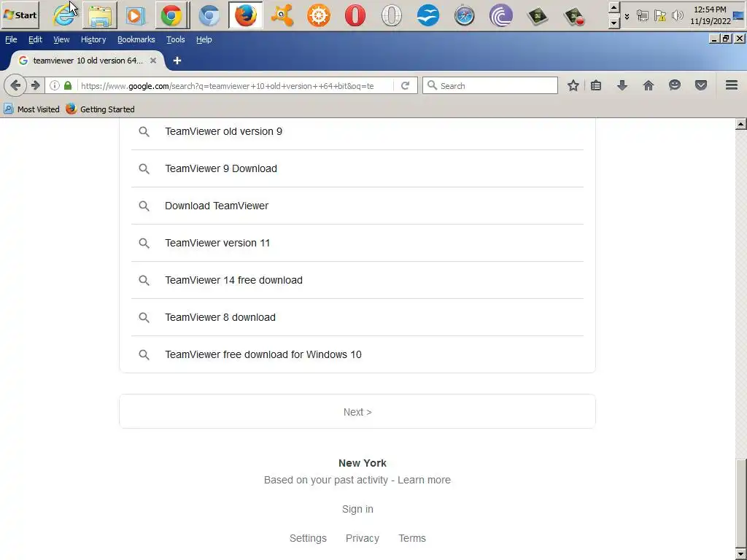Search related: TeamViewer version 11

click(x=357, y=243)
